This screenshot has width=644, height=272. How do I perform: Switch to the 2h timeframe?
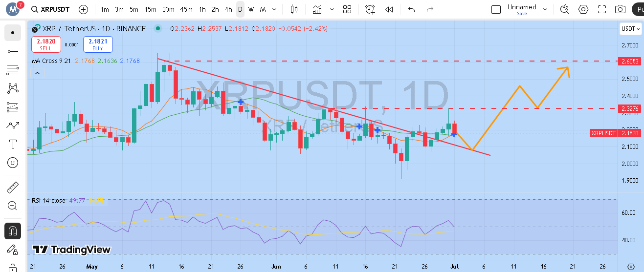[x=215, y=9]
